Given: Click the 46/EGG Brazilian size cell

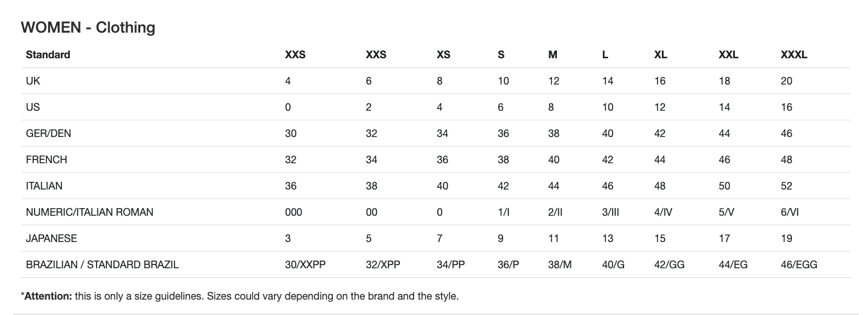Looking at the screenshot, I should [799, 264].
